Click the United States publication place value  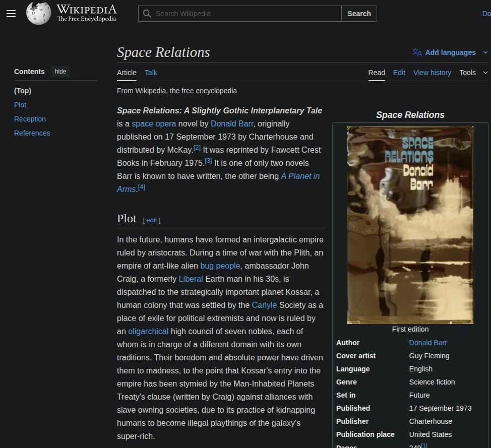click(x=431, y=434)
